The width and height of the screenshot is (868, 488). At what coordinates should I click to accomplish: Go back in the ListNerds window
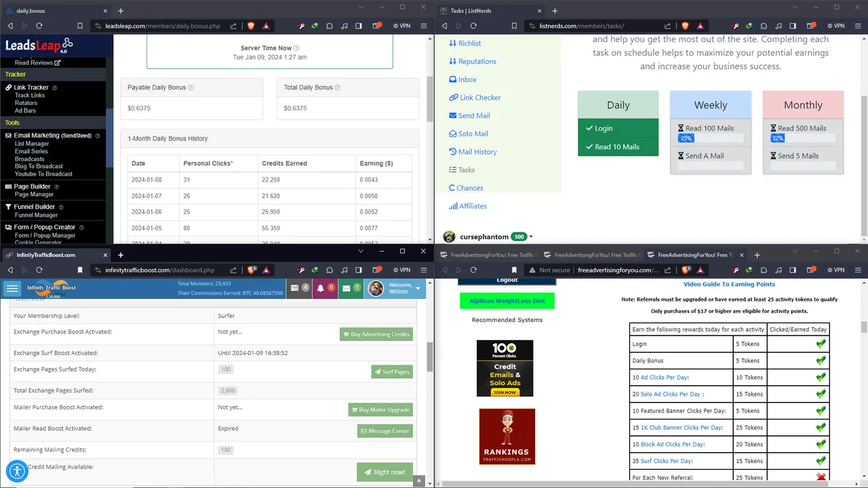click(444, 26)
